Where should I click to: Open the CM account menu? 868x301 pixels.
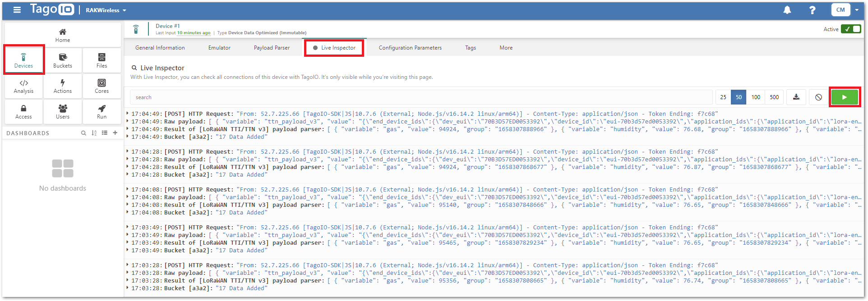[x=845, y=10]
